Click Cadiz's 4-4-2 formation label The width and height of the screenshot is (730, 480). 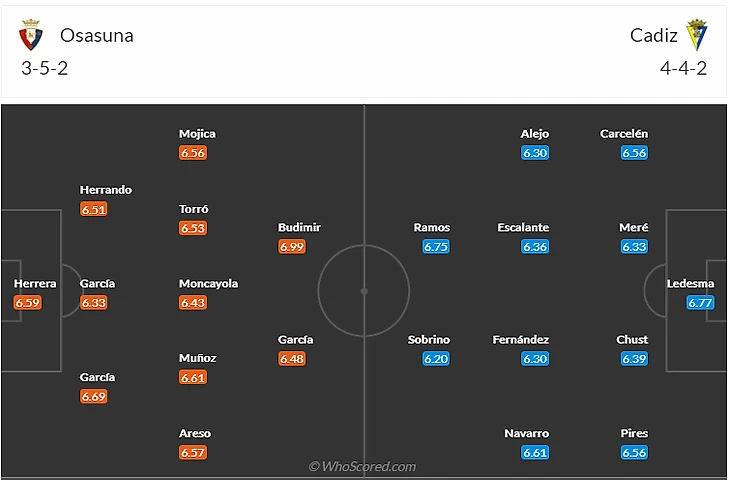(684, 69)
